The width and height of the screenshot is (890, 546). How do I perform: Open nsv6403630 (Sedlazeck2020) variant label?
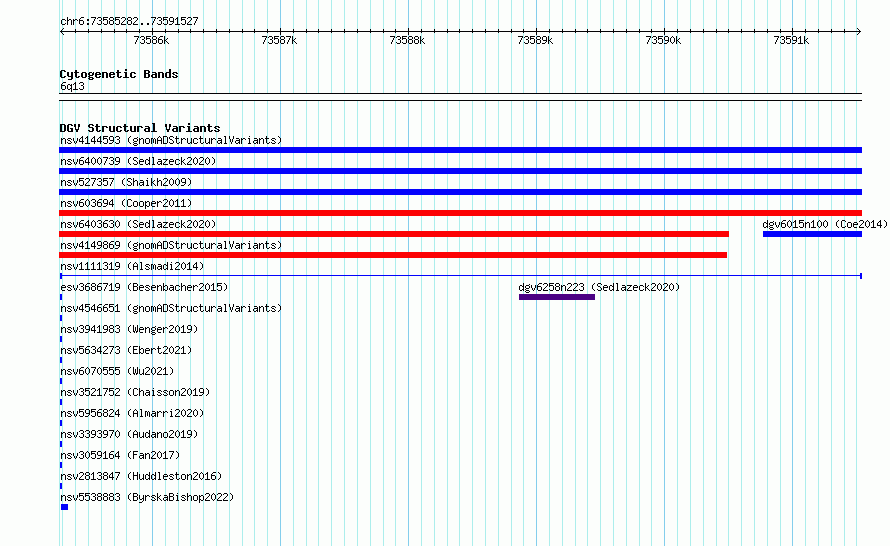click(x=138, y=224)
